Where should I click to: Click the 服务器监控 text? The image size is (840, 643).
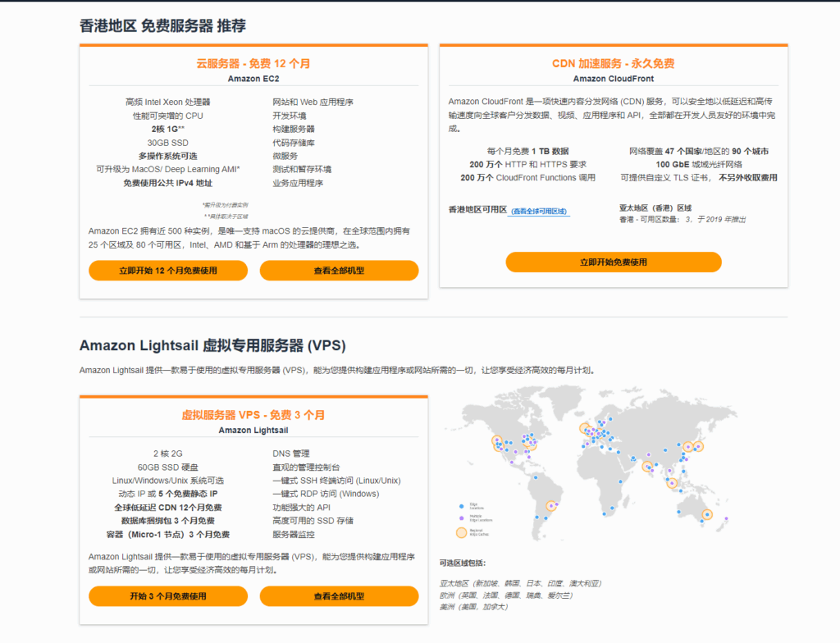pos(294,535)
